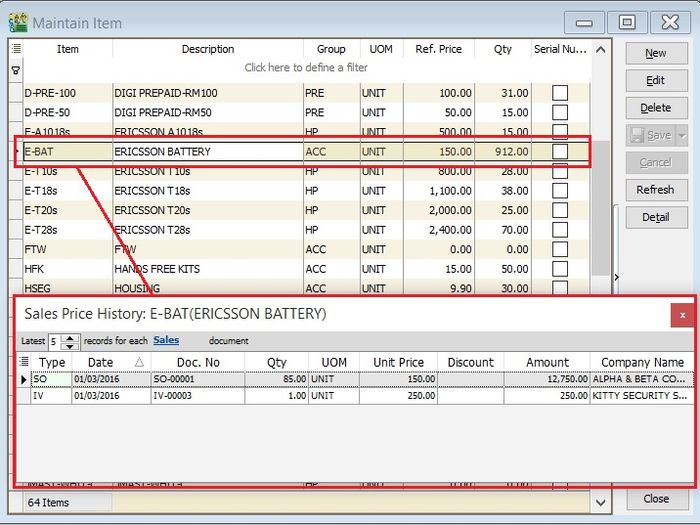700x525 pixels.
Task: Check Serial Number box for E-T20s
Action: coord(560,210)
